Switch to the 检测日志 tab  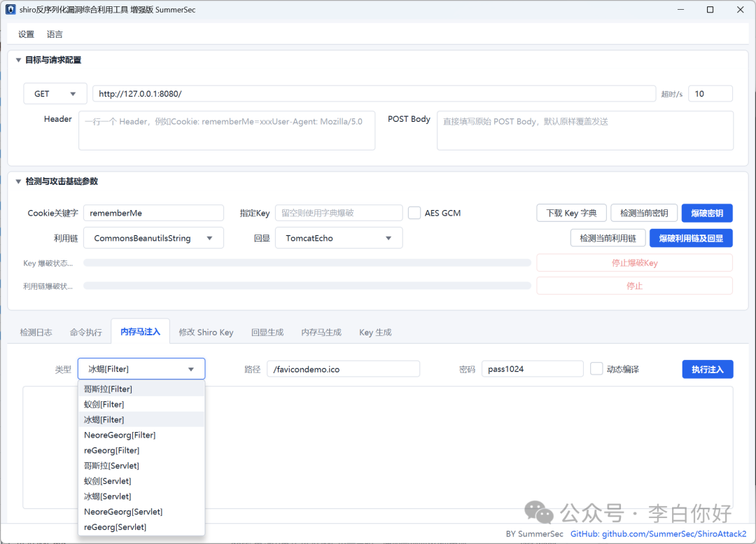[x=36, y=333]
